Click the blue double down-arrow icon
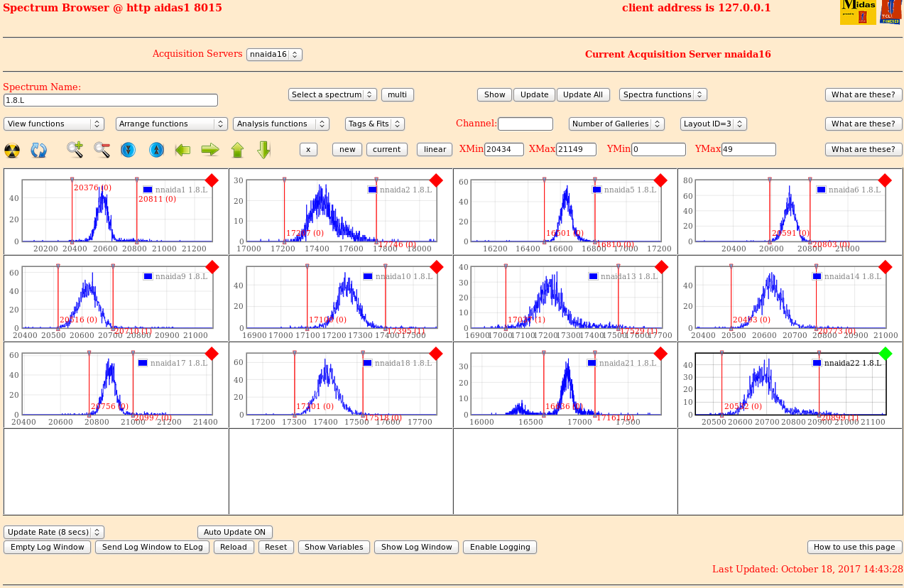The height and width of the screenshot is (588, 904). pos(128,150)
